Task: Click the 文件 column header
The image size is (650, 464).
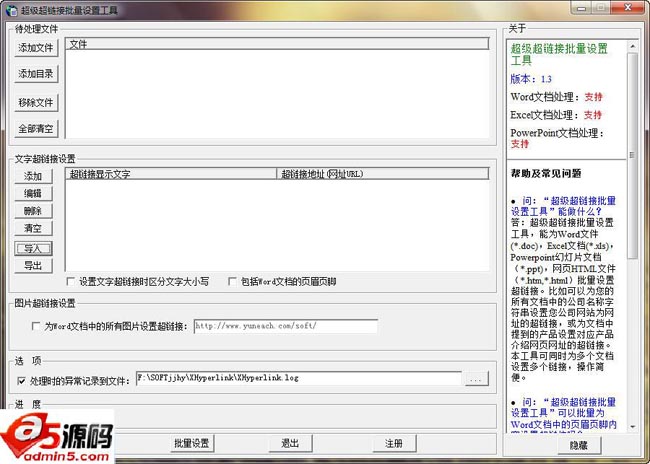Action: pos(277,44)
